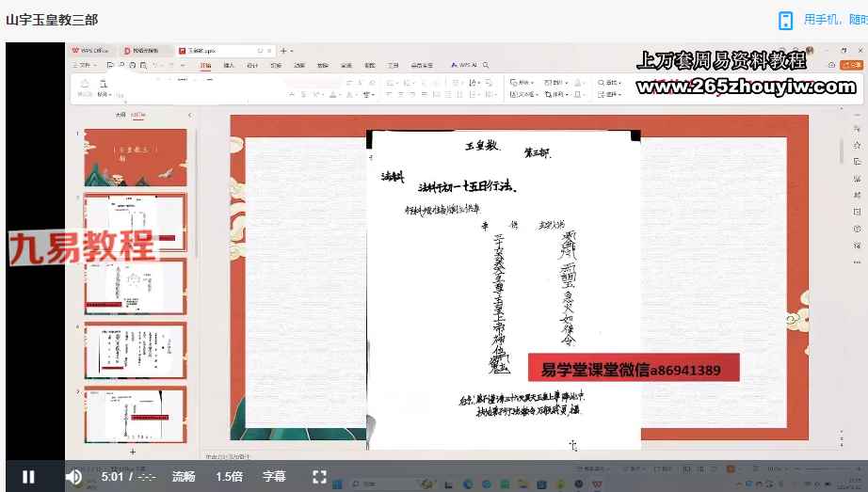Select the first slide thumbnail 玉皇教三部

click(x=136, y=158)
